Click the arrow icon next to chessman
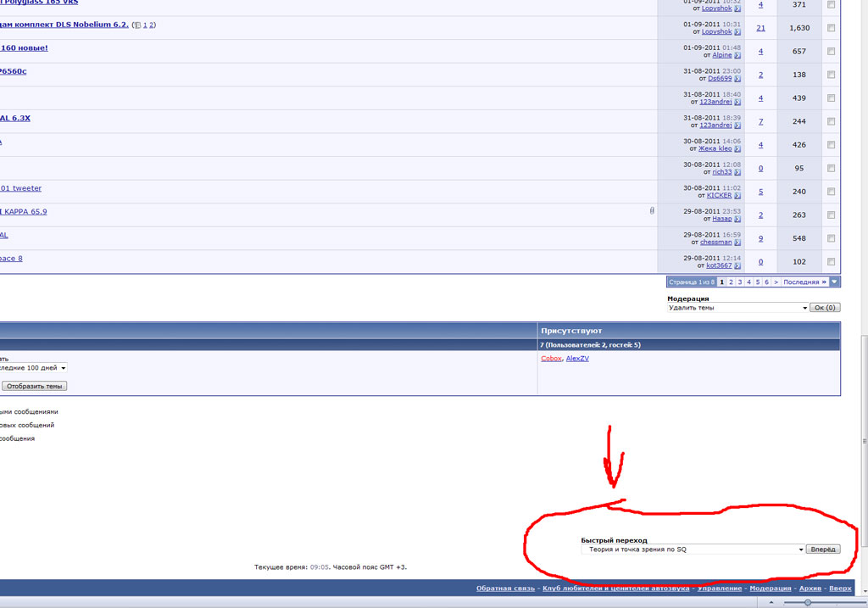The image size is (868, 608). point(737,243)
